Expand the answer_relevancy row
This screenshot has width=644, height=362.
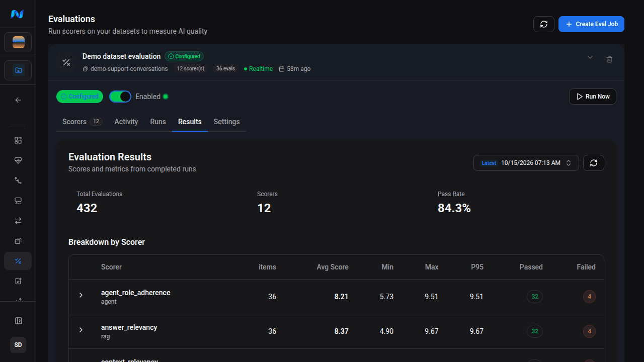[81, 330]
